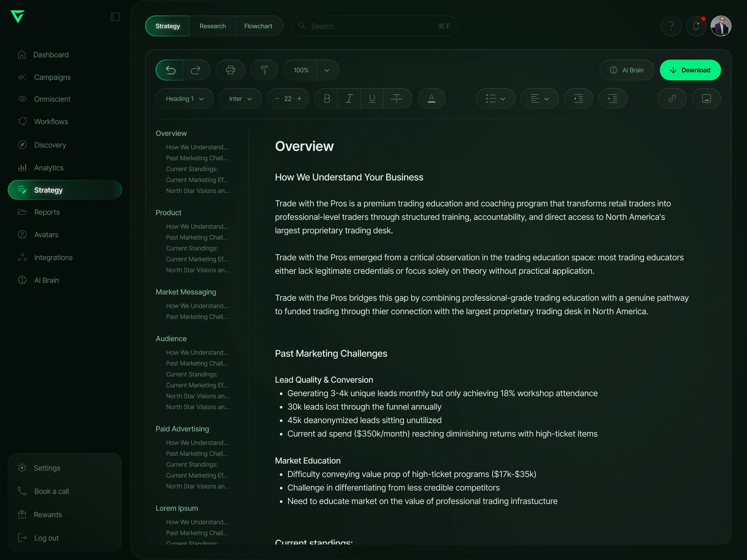Undo the last edit

170,70
